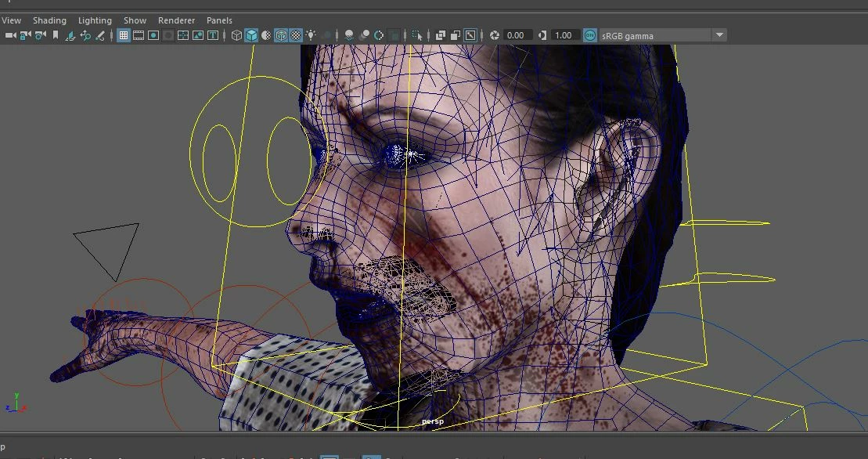
Task: Click the Bookmarks icon
Action: pyautogui.click(x=56, y=35)
